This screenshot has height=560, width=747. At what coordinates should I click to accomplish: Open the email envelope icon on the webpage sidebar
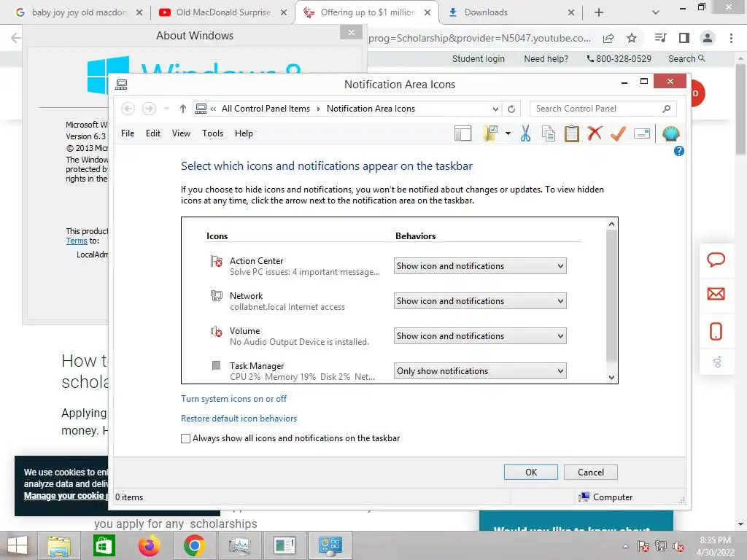click(x=716, y=294)
